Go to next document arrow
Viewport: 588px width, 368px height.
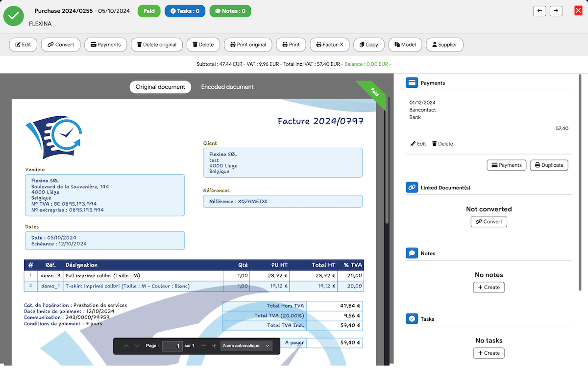[556, 11]
